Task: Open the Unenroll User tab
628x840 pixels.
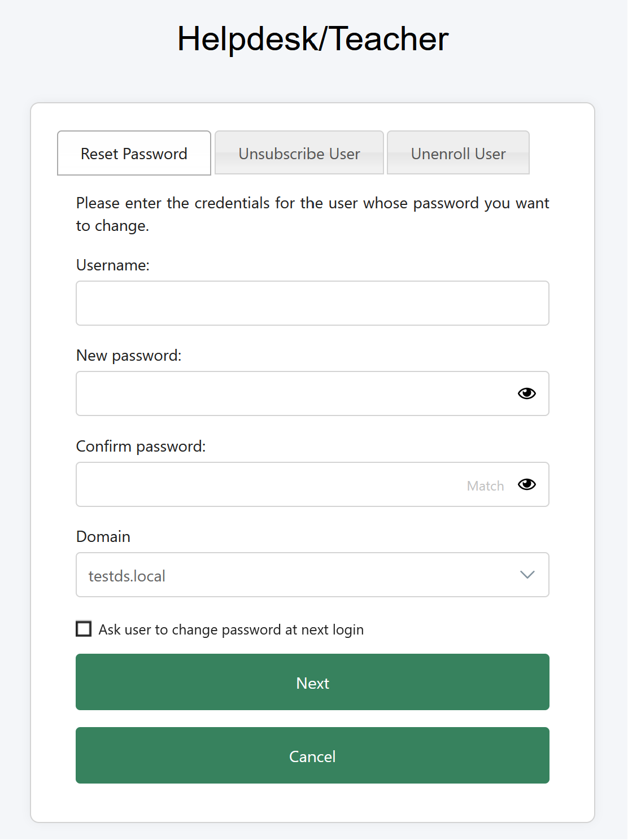Action: click(x=458, y=153)
